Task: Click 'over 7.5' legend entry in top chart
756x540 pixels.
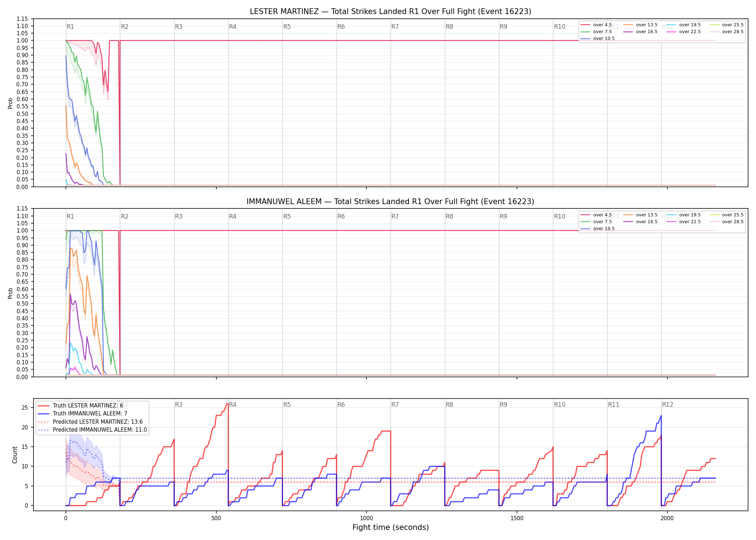Action: 596,32
